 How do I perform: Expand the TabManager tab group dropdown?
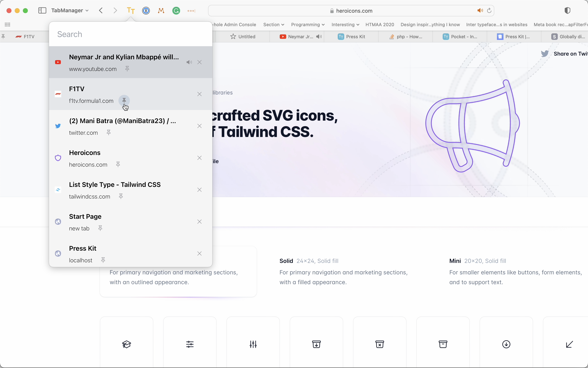(x=70, y=10)
